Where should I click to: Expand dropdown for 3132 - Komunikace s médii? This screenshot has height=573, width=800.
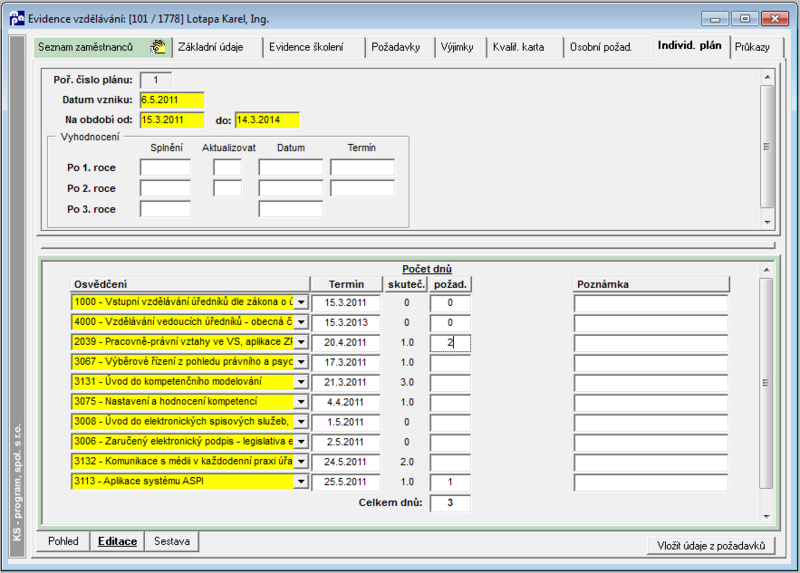pyautogui.click(x=302, y=461)
